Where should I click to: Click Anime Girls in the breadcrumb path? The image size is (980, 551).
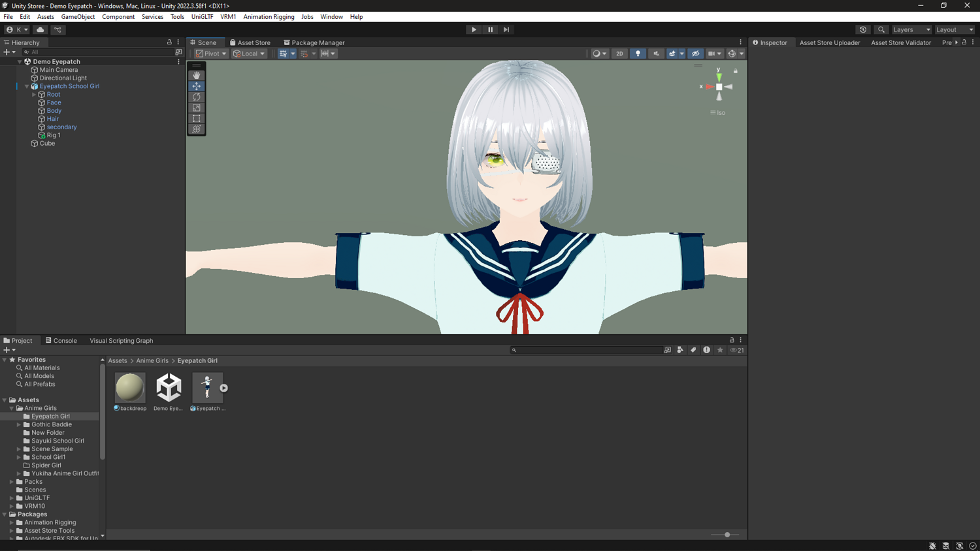[152, 360]
